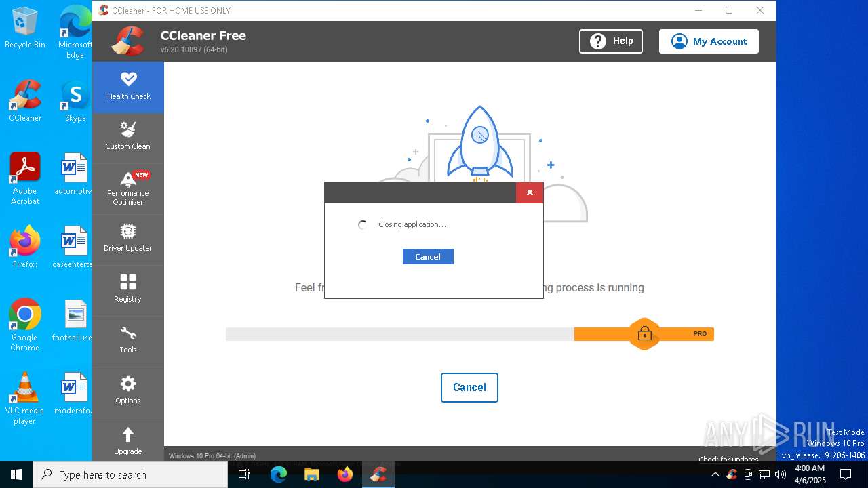The width and height of the screenshot is (868, 488).
Task: Select the CCleaner desktop shortcut
Action: pos(25,100)
